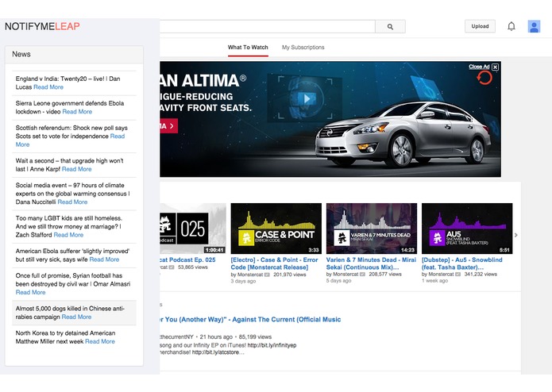Read More on Anne Karpf story
This screenshot has height=392, width=552.
(x=76, y=170)
